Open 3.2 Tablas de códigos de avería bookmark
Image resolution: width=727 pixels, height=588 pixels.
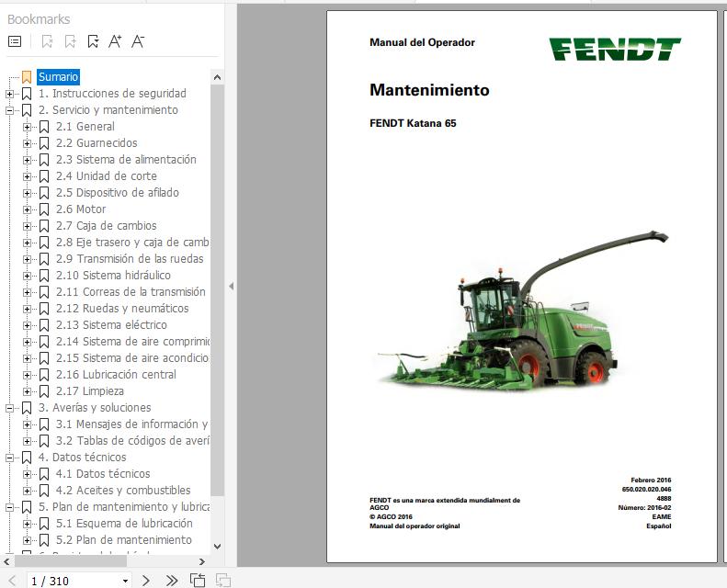132,441
